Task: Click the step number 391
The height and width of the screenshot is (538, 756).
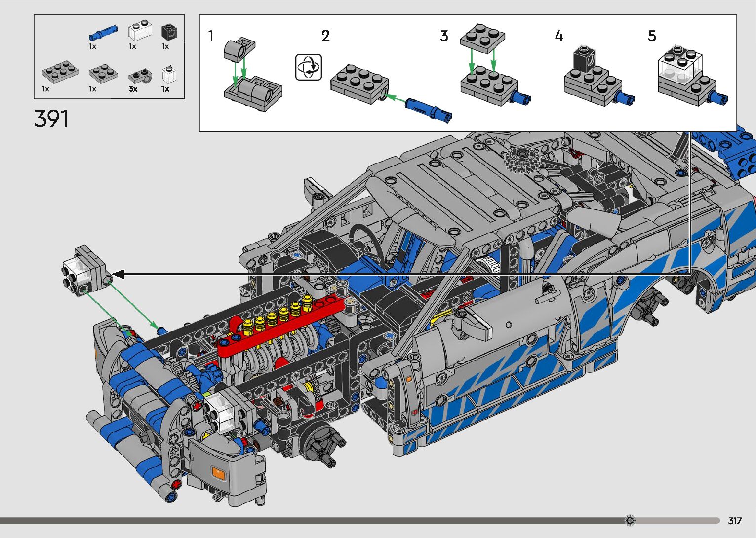Action: point(51,119)
